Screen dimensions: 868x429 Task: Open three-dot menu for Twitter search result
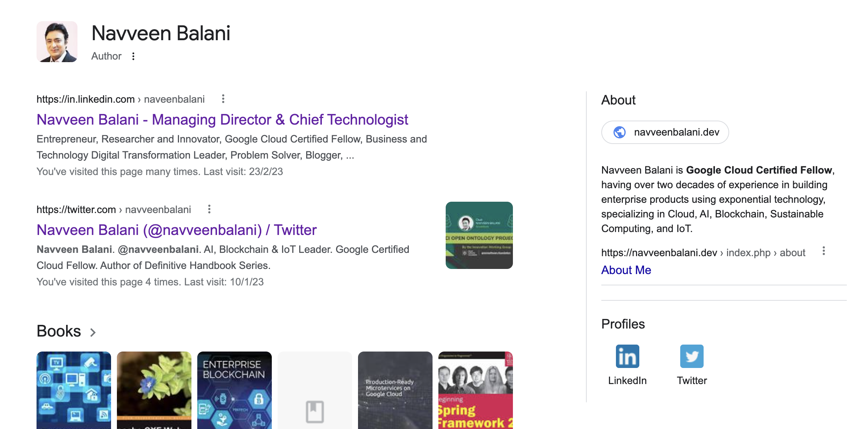[x=209, y=209]
